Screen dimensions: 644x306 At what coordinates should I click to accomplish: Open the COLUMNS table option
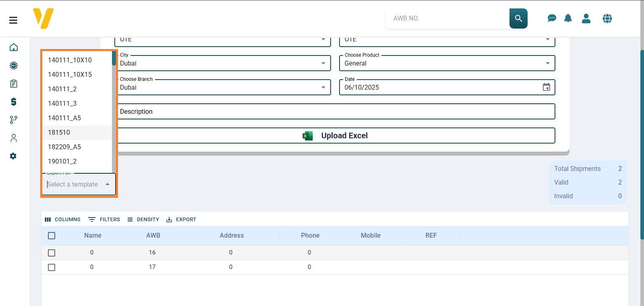point(62,220)
